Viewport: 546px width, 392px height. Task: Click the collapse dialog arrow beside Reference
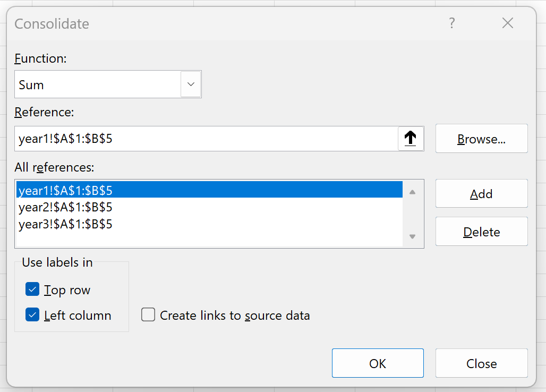coord(411,138)
